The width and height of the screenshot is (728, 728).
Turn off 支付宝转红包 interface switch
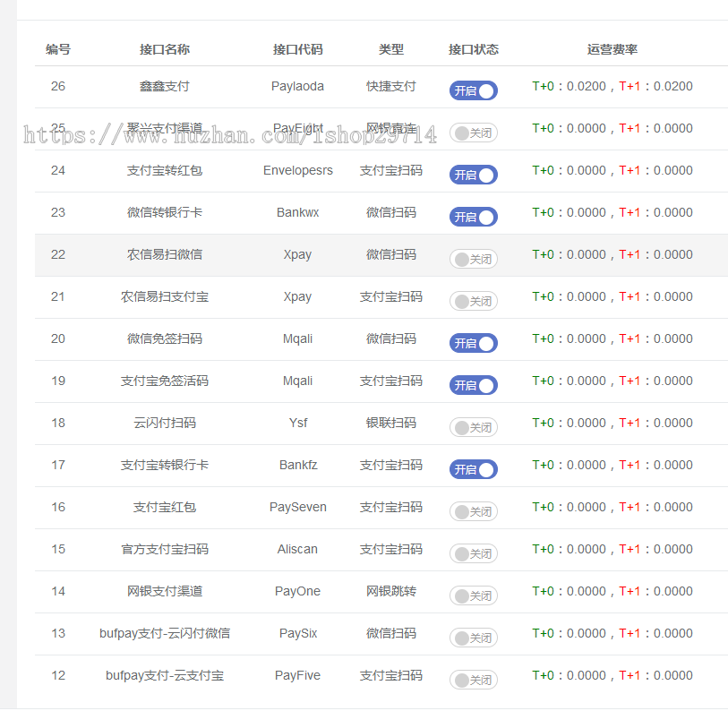[x=473, y=175]
